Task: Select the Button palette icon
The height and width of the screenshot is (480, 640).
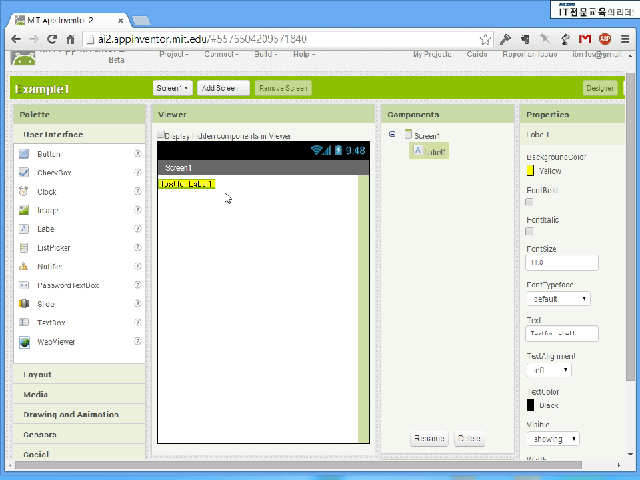Action: pyautogui.click(x=24, y=154)
